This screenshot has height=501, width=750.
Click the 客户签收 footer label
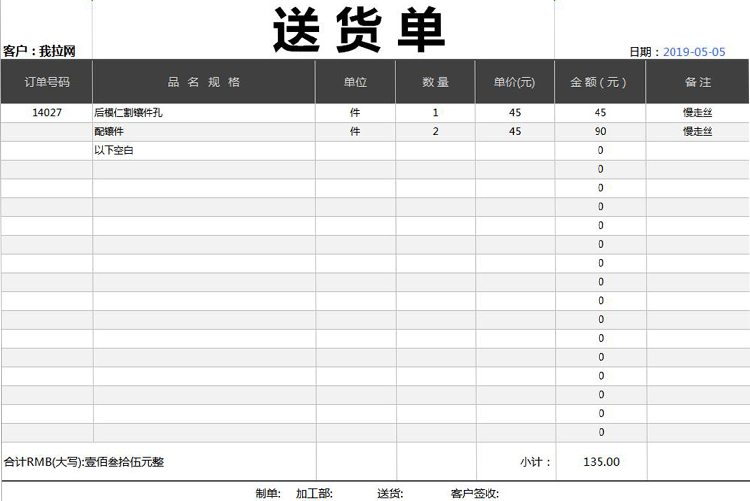point(474,493)
